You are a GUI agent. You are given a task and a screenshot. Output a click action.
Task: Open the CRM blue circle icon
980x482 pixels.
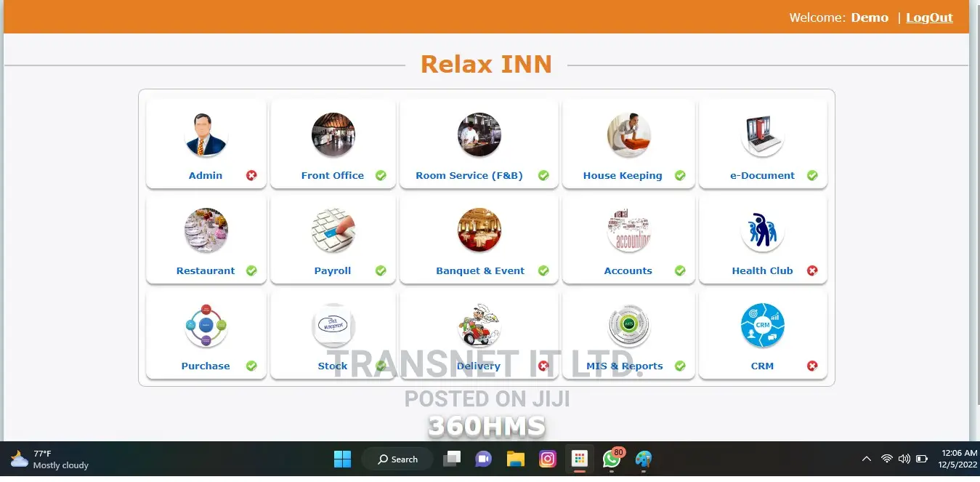click(x=763, y=325)
